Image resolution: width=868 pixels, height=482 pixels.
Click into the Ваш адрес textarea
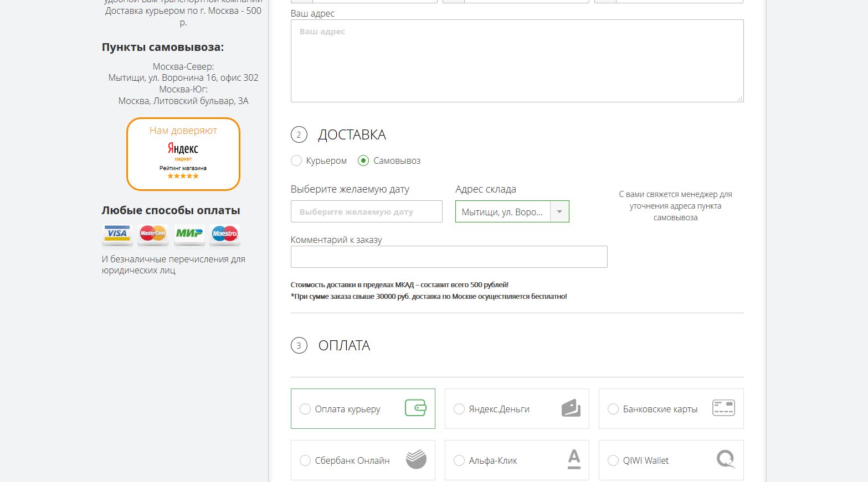pos(517,61)
